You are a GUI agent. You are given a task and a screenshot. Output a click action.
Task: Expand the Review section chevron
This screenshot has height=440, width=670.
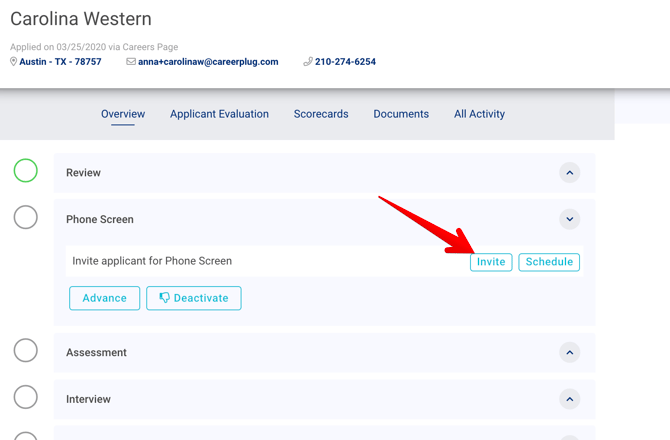pos(569,173)
